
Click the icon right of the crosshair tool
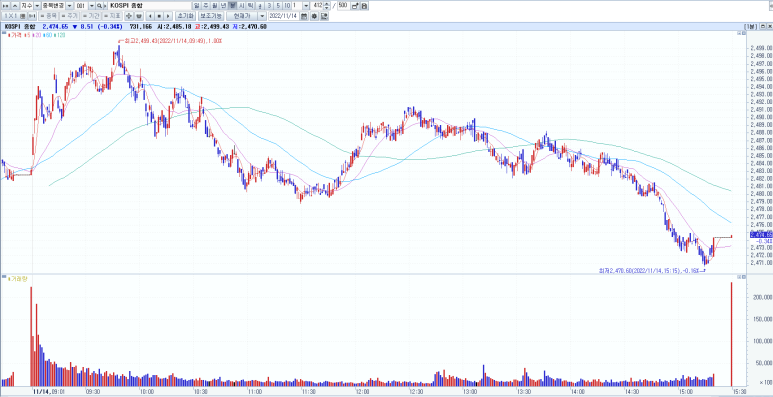click(139, 16)
